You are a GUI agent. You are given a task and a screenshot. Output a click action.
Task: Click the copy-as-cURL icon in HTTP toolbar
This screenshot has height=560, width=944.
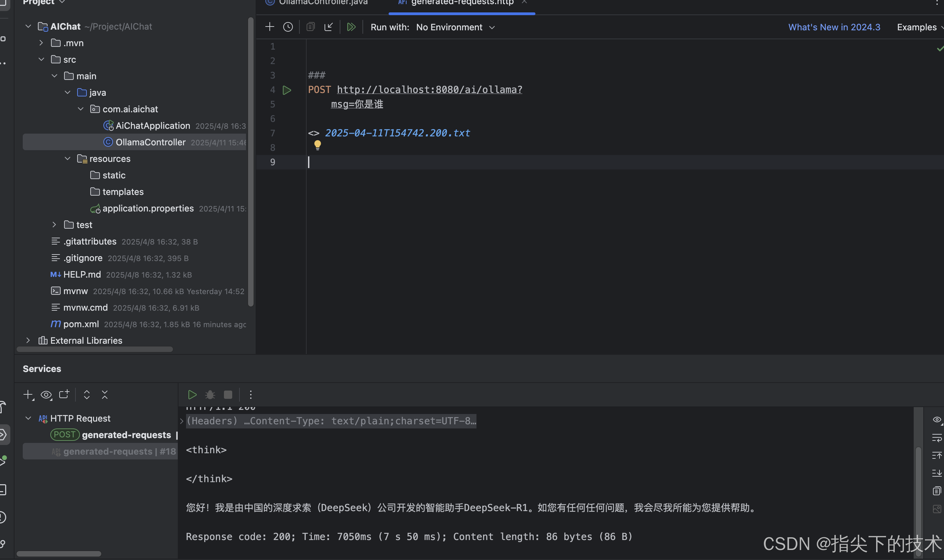coord(310,27)
